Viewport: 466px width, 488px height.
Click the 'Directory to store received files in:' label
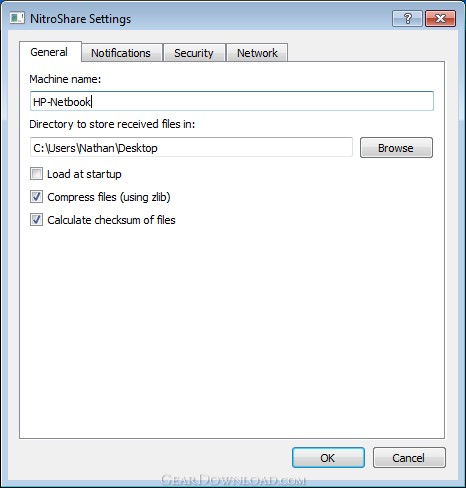click(x=112, y=124)
